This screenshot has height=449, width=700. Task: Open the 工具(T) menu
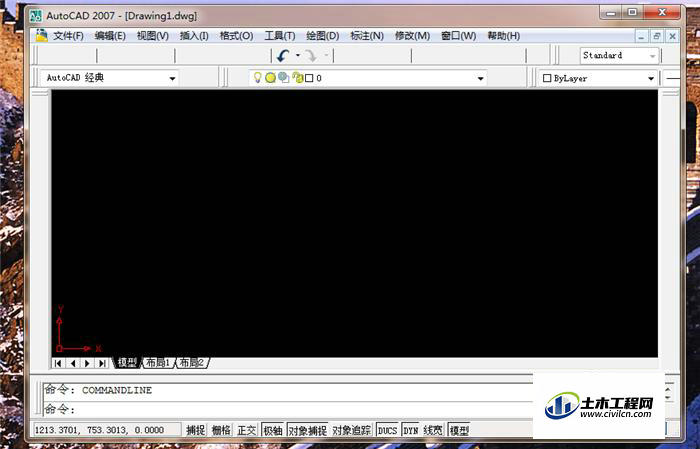pyautogui.click(x=280, y=36)
